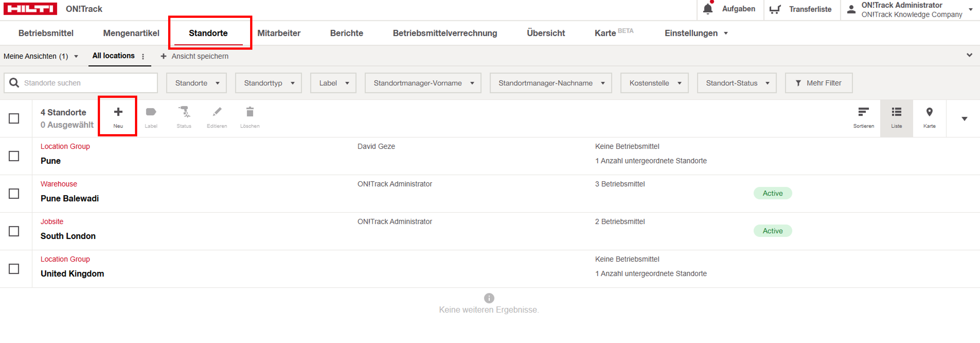Open All locations view options dots

pyautogui.click(x=143, y=56)
